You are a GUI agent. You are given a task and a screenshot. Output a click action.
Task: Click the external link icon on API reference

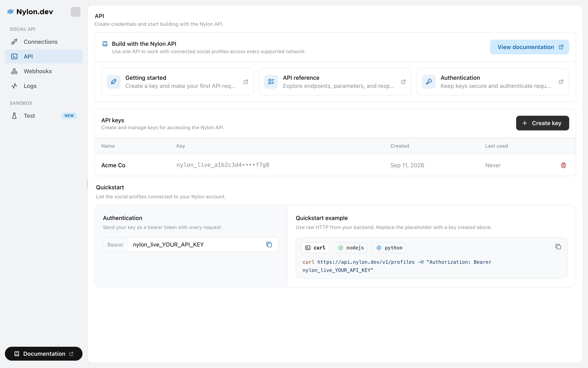403,82
